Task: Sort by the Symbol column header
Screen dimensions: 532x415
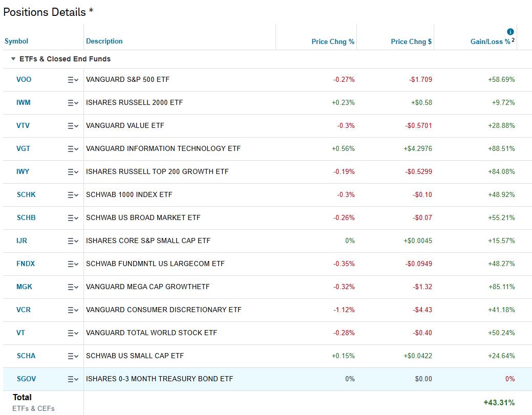Action: pyautogui.click(x=16, y=41)
